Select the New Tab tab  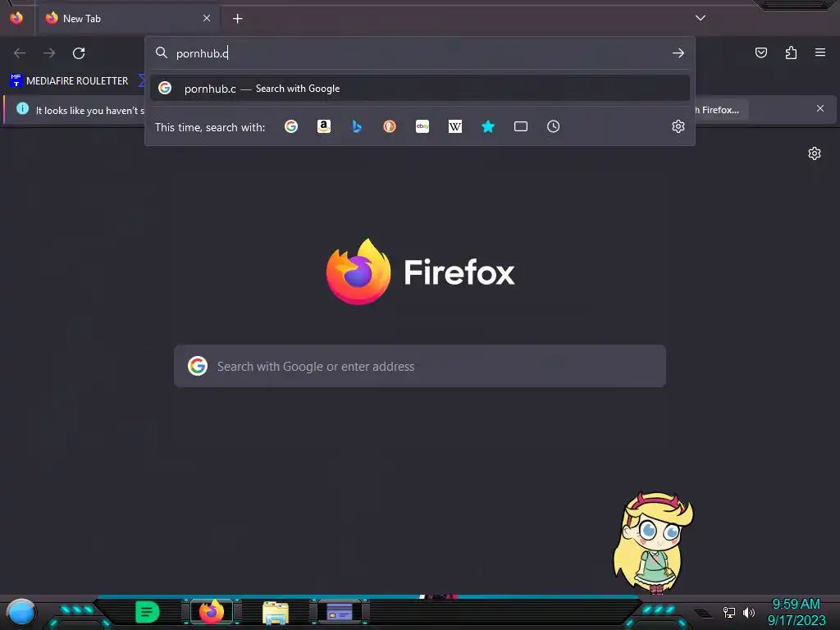pos(127,19)
